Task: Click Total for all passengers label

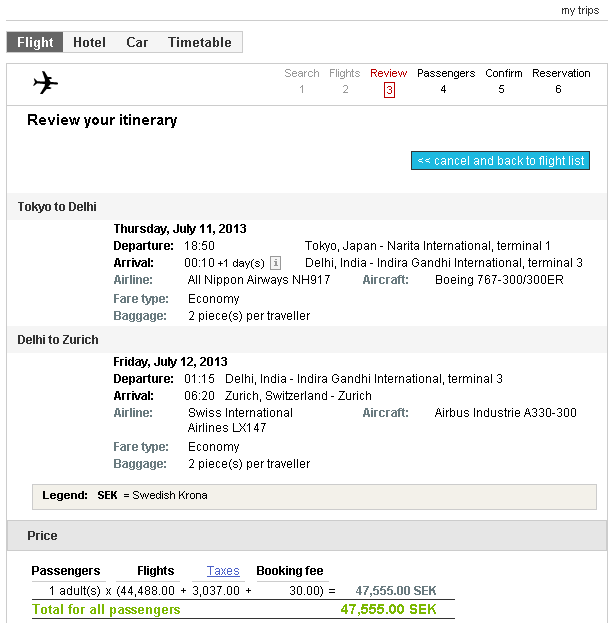Action: click(106, 609)
